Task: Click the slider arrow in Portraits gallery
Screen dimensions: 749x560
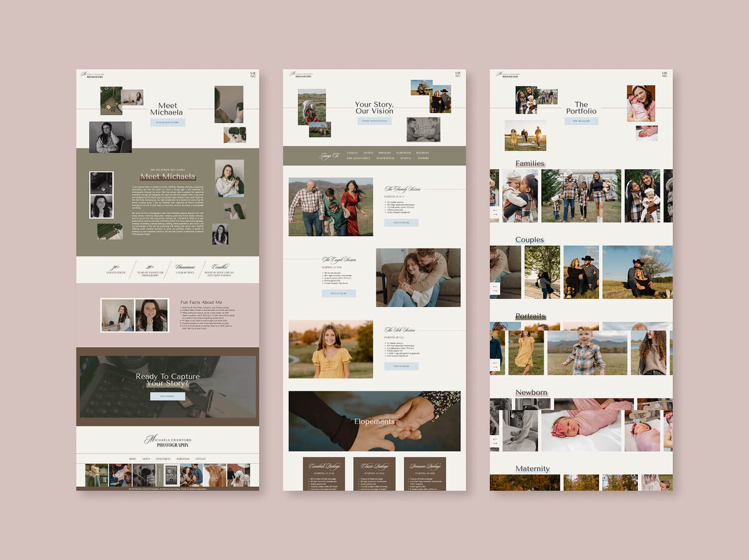Action: pos(495,365)
